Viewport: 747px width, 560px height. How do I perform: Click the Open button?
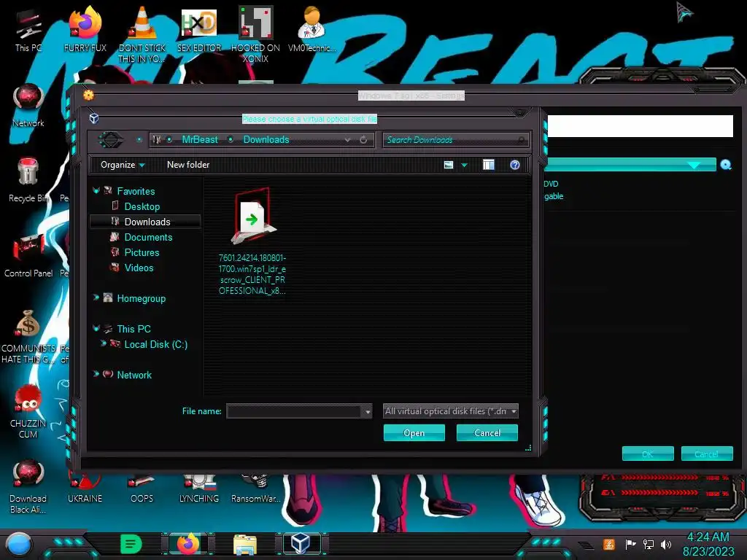(x=414, y=433)
